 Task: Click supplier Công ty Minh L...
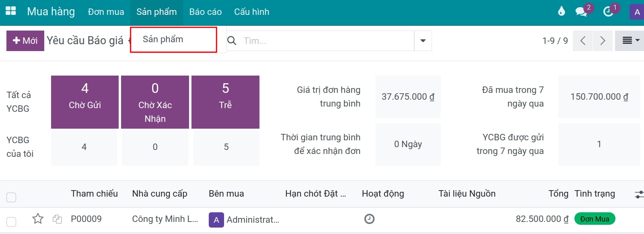tap(165, 219)
